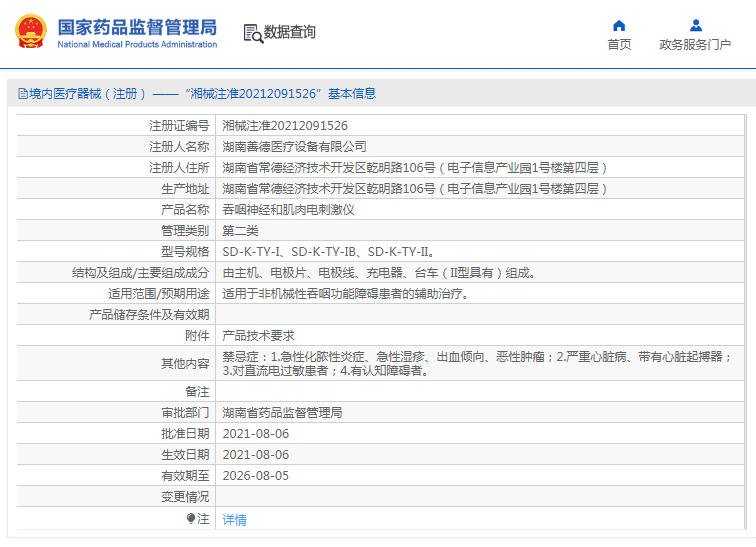Click the 第二类 management category value
The height and width of the screenshot is (547, 756).
[240, 231]
